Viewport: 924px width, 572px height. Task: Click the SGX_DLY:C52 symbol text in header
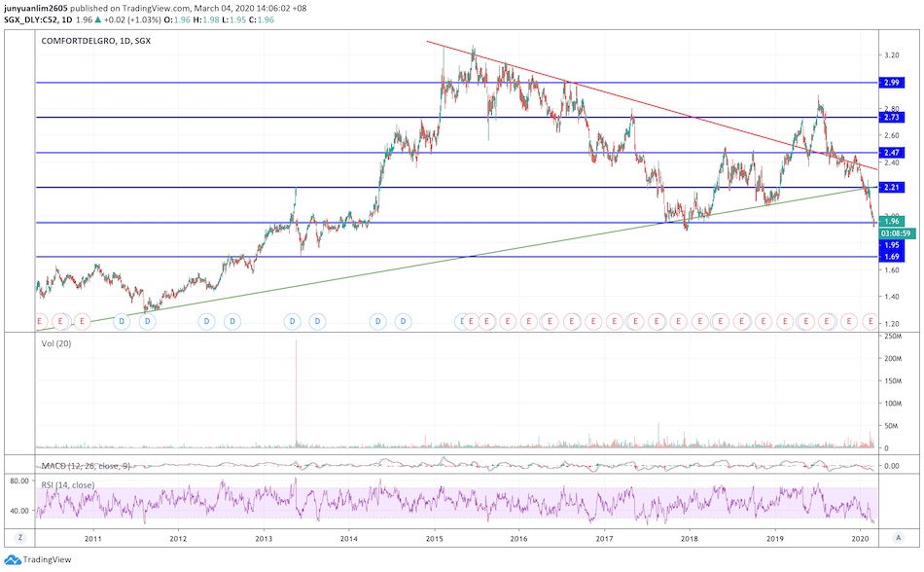[x=29, y=19]
